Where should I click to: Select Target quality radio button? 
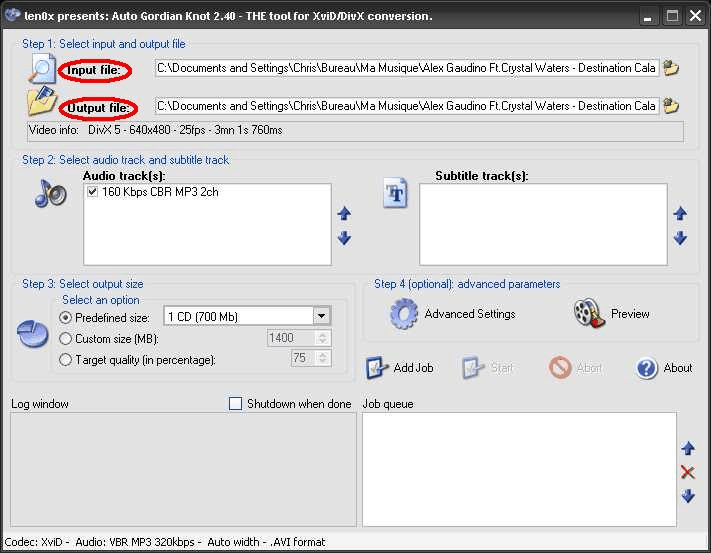[x=66, y=360]
